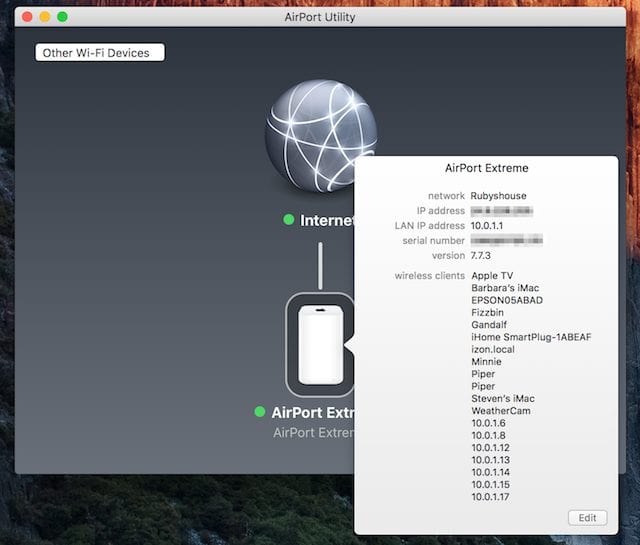Click the LAN IP address 10.0.1.1
This screenshot has height=545, width=640.
click(x=488, y=226)
